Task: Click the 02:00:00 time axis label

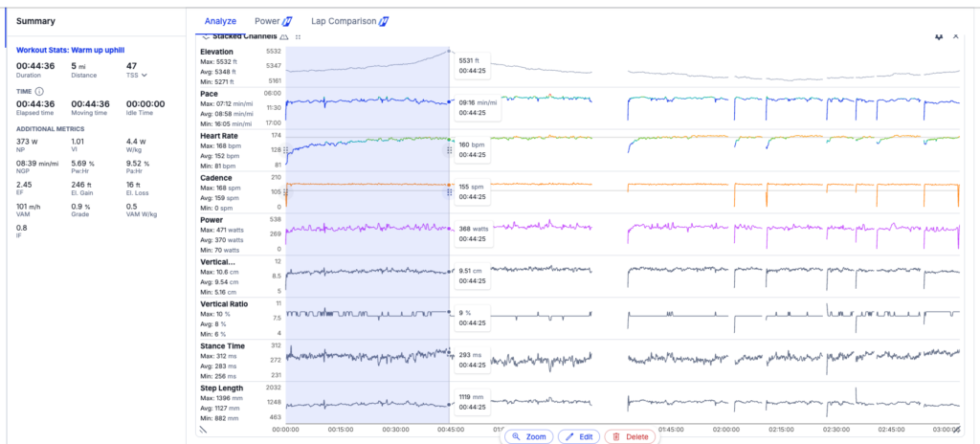Action: (727, 430)
